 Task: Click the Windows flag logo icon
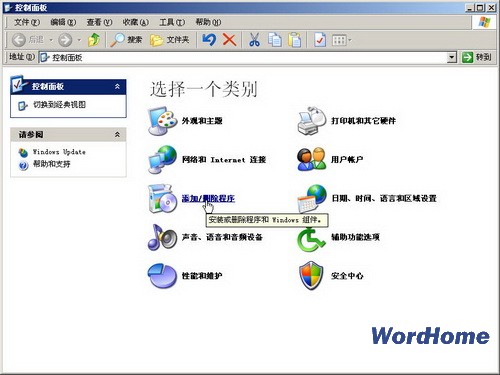click(x=484, y=22)
